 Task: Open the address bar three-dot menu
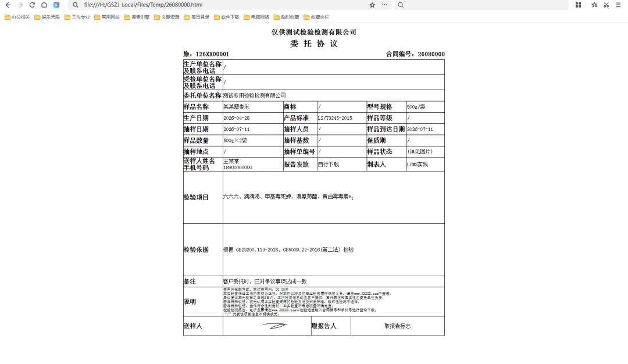point(384,5)
